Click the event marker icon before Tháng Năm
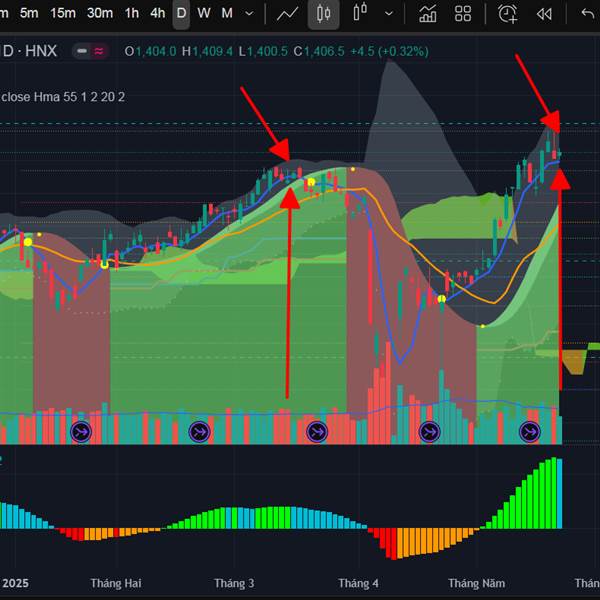600x600 pixels. click(x=429, y=432)
